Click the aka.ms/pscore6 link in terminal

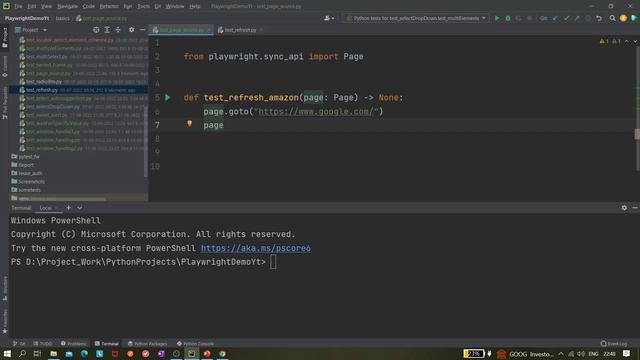click(256, 248)
